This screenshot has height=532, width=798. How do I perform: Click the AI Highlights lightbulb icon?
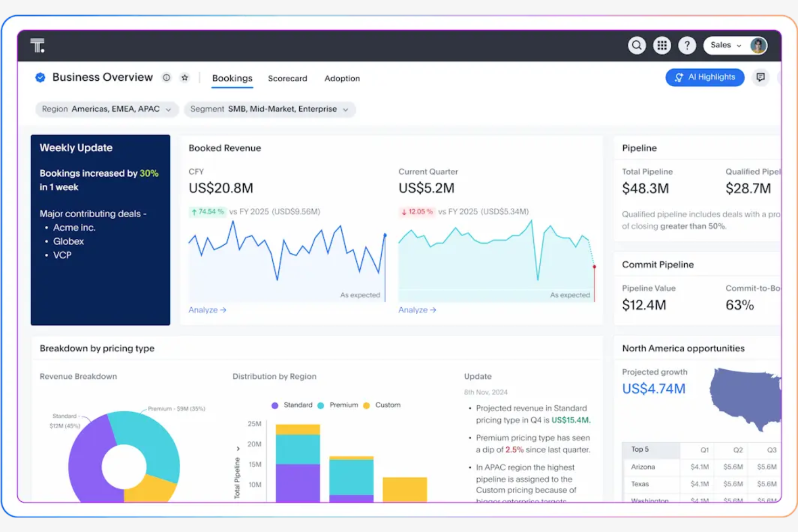[678, 77]
